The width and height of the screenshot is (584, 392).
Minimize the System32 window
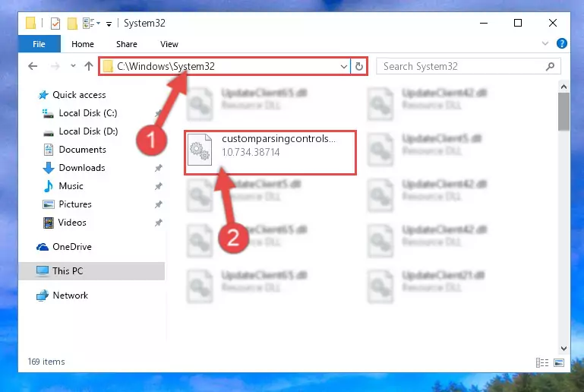484,23
